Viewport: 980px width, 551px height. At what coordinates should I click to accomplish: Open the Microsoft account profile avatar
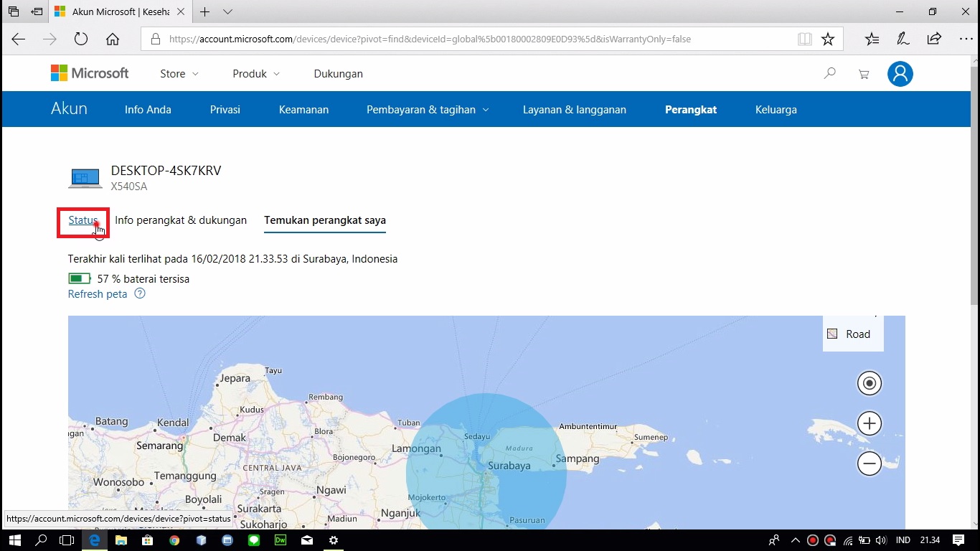click(x=900, y=74)
